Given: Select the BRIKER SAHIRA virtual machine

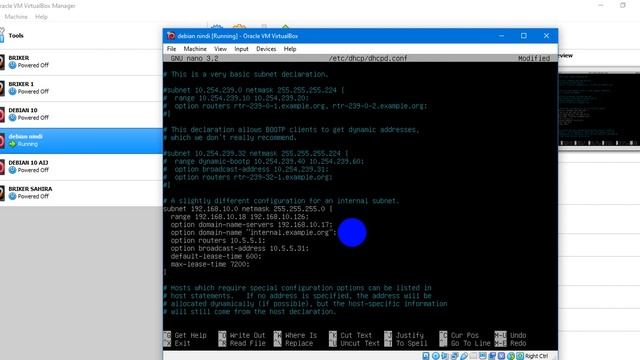Looking at the screenshot, I should click(x=81, y=193).
